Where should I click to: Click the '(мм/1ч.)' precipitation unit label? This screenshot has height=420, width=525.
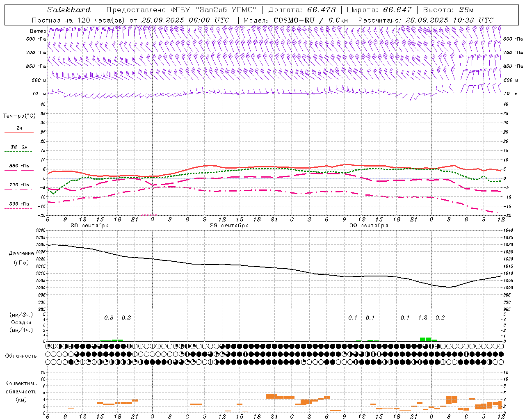tap(21, 330)
